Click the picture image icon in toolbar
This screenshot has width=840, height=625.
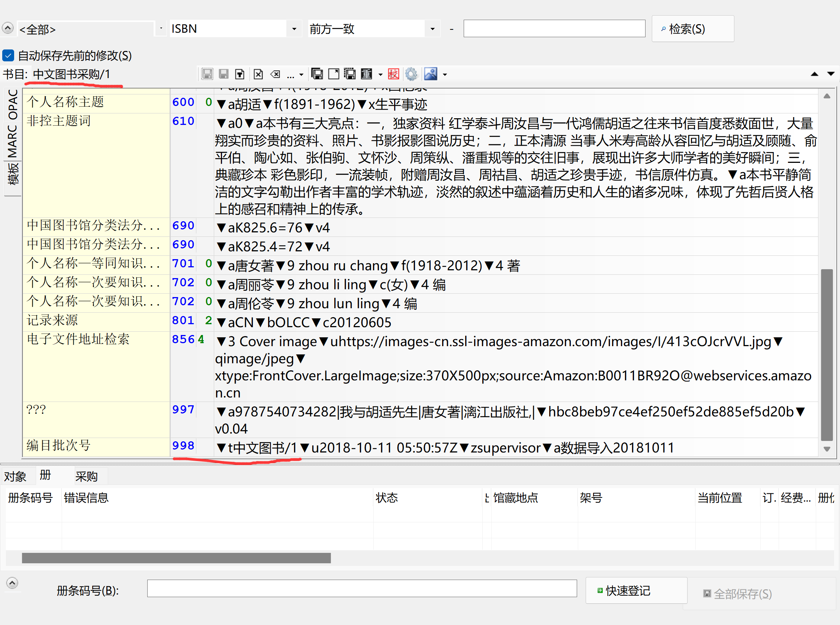coord(431,74)
